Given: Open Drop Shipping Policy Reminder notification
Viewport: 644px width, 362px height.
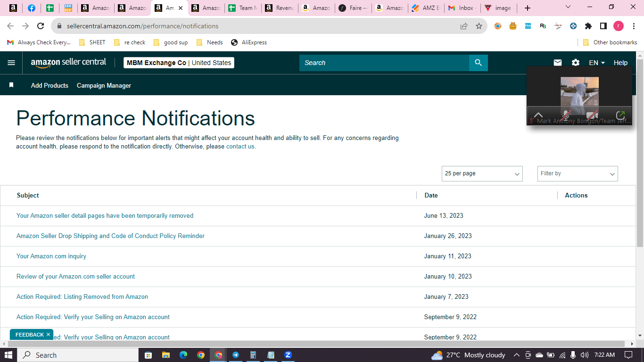Looking at the screenshot, I should coord(110,236).
